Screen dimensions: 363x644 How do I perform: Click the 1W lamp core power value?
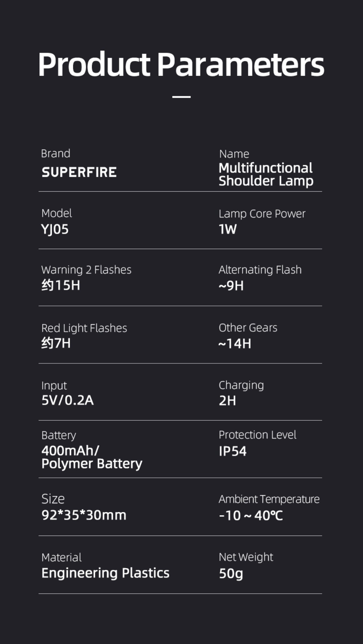pyautogui.click(x=228, y=229)
